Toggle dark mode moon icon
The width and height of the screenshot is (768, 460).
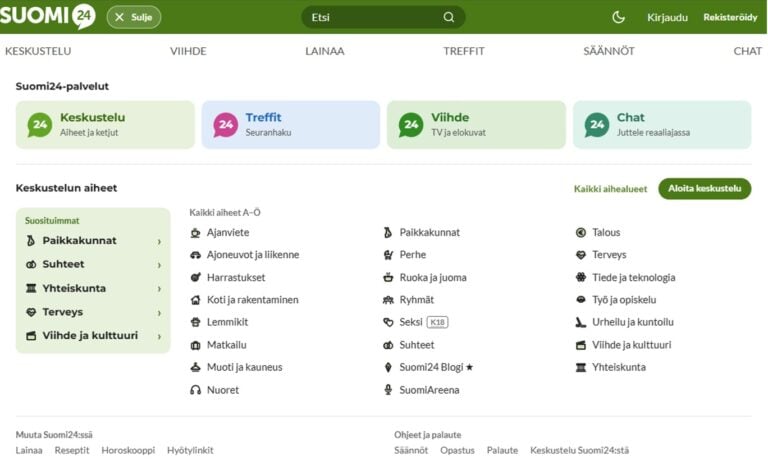[x=619, y=17]
